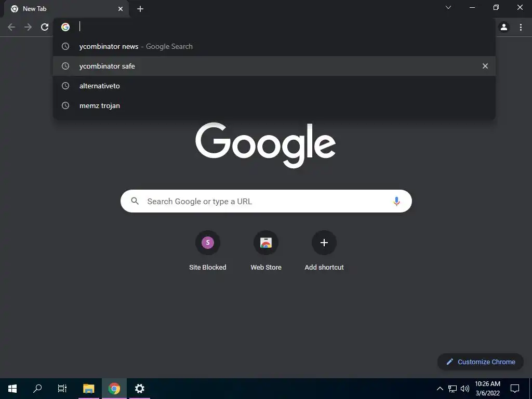Image resolution: width=532 pixels, height=399 pixels.
Task: Open the Site Blocked shortcut
Action: point(208,251)
